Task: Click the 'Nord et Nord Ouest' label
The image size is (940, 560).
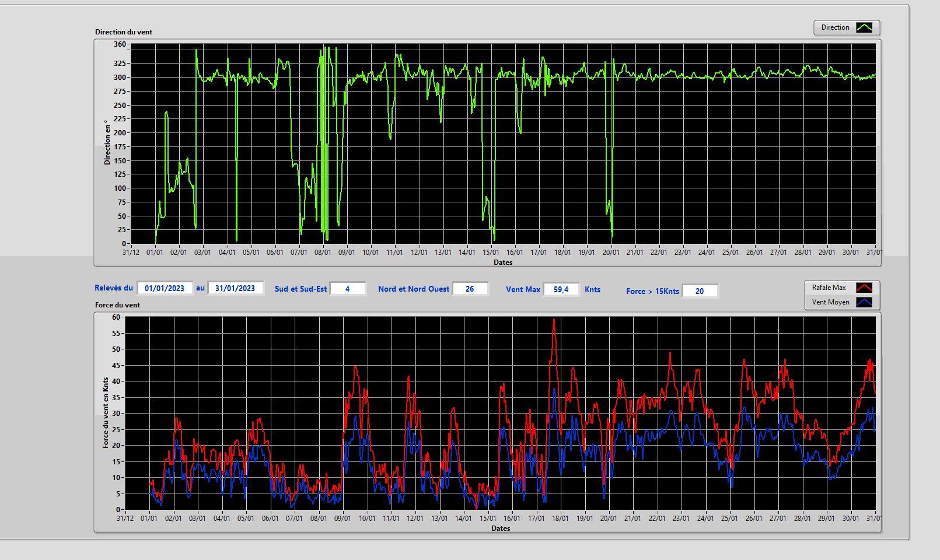Action: point(414,289)
